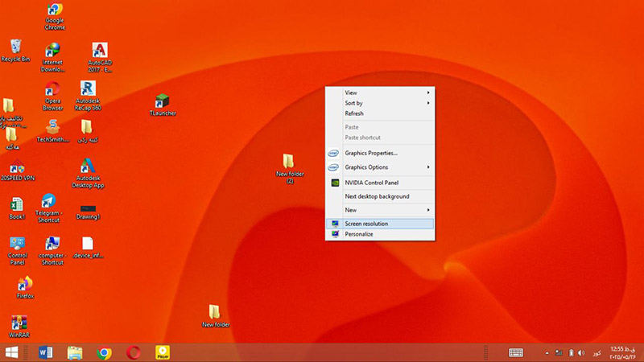Choose Refresh from context menu
Image resolution: width=644 pixels, height=362 pixels.
click(x=380, y=113)
